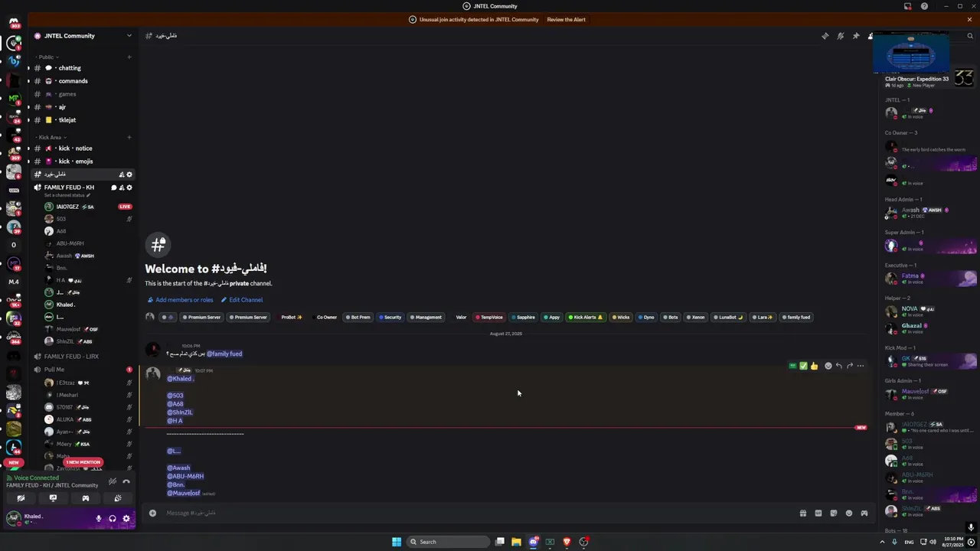980x551 pixels.
Task: Open JNTEL Community server dropdown
Action: (x=83, y=36)
